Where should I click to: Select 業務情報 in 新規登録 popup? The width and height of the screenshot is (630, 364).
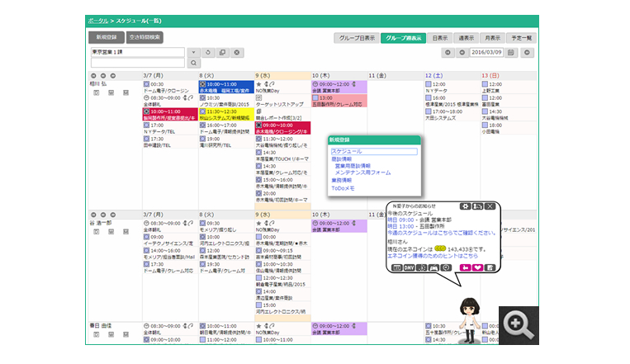click(341, 181)
